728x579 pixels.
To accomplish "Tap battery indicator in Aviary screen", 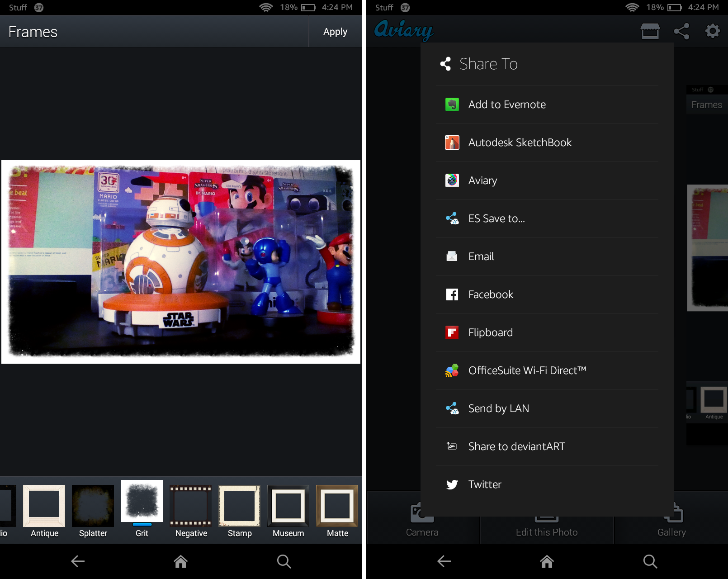I will point(675,7).
